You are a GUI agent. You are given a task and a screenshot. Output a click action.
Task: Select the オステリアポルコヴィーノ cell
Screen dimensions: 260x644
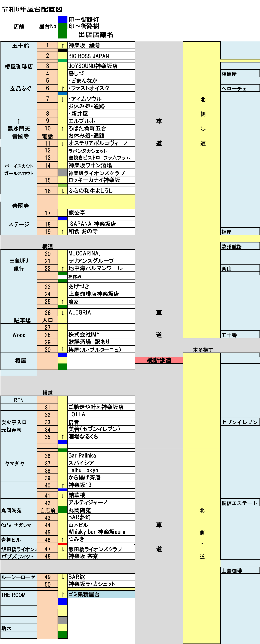[101, 143]
